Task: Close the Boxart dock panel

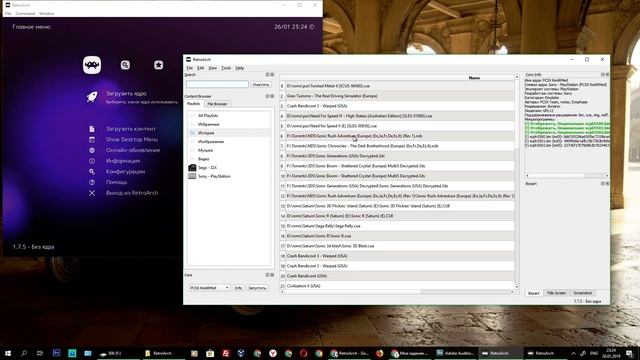Action: 607,184
